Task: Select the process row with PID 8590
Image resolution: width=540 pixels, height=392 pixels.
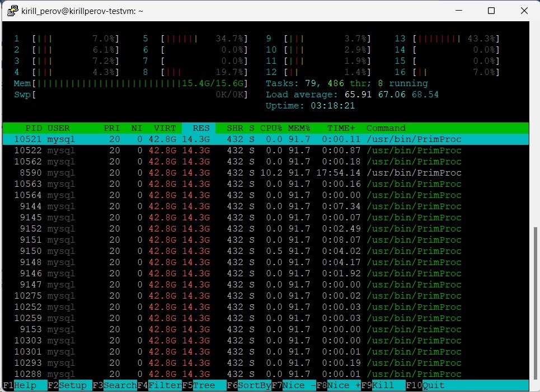Action: [x=224, y=173]
